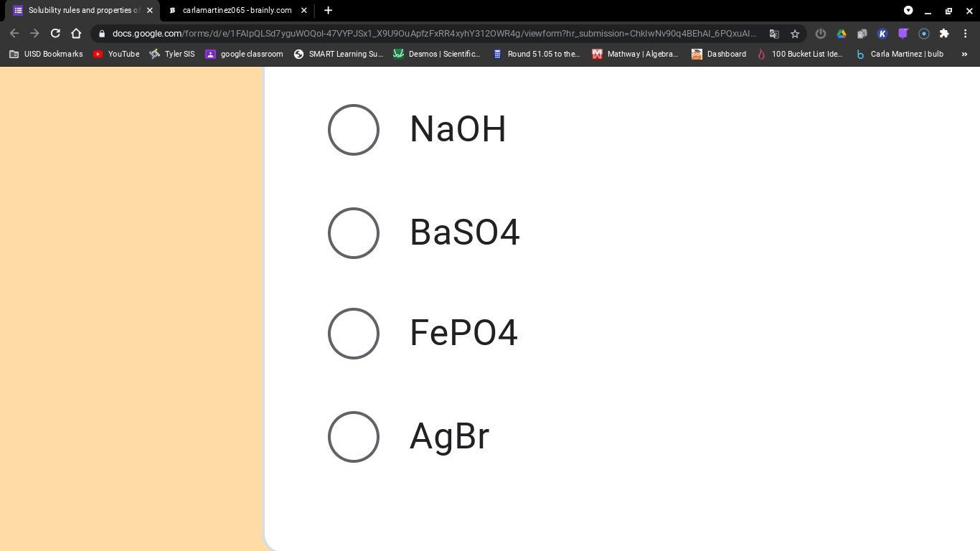This screenshot has width=980, height=551.
Task: Click the blue K extension icon
Action: [x=882, y=34]
